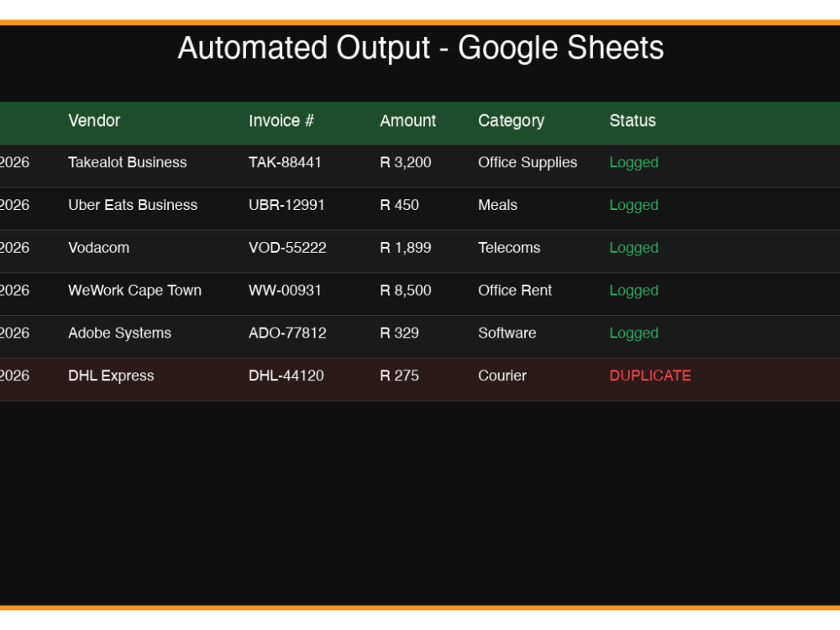The image size is (840, 630).
Task: Click the Adobe Systems vendor cell
Action: pos(119,333)
